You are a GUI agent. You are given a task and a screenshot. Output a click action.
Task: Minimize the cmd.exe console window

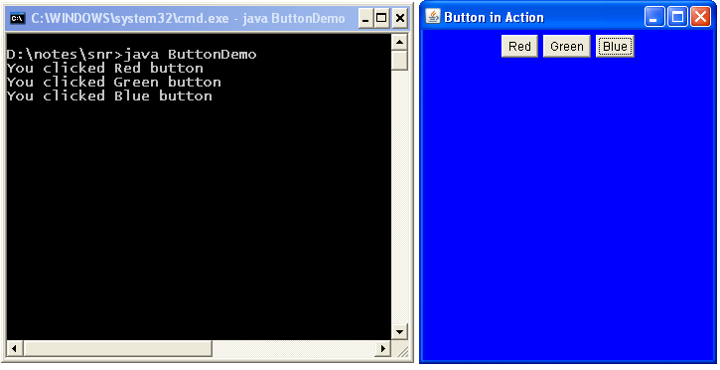tap(366, 18)
